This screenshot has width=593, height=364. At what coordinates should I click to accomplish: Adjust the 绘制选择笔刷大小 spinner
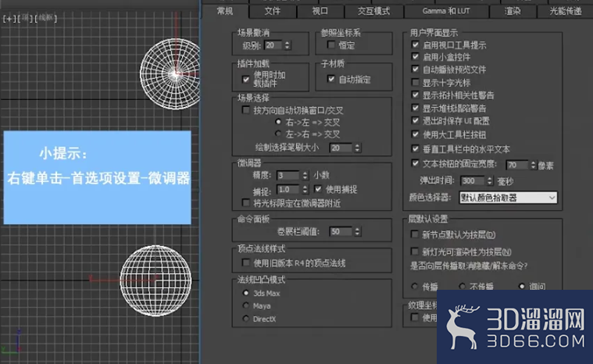357,148
